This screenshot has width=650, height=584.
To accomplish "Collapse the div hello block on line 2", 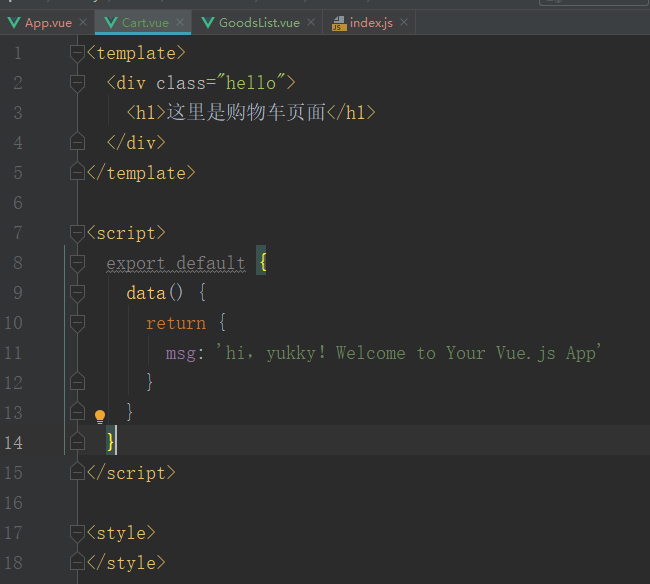I will point(77,83).
